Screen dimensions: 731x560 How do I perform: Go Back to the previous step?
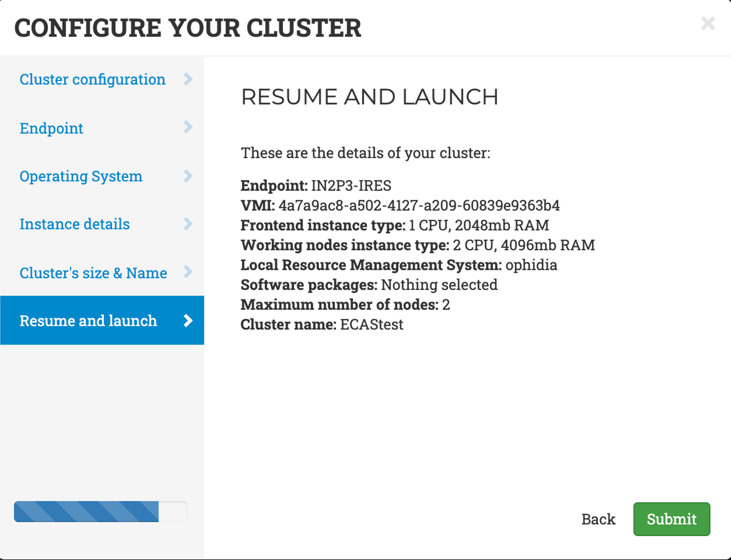click(598, 519)
